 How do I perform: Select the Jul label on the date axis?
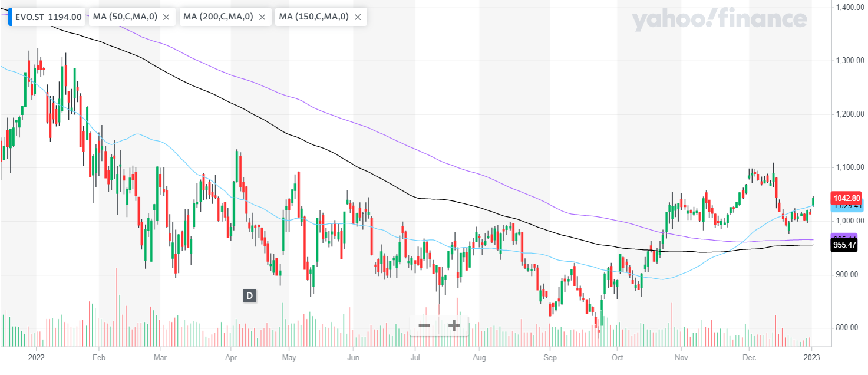pos(415,357)
